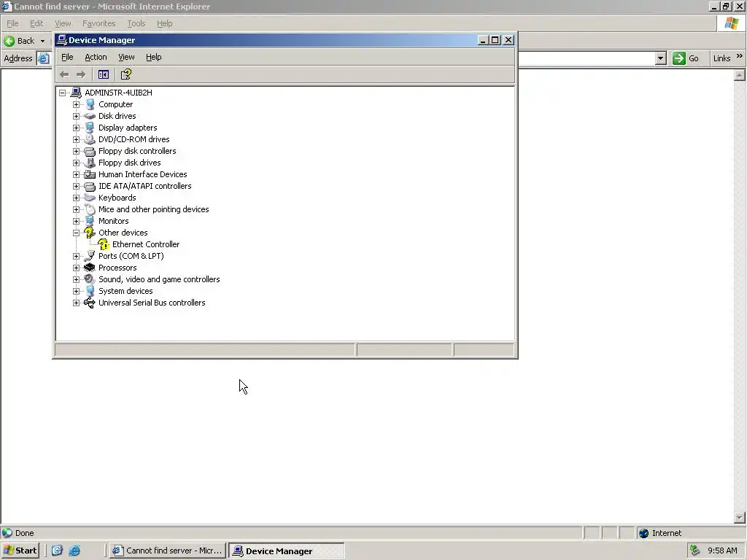Click the Floppy disk drives icon
Viewport: 747px width, 560px height.
90,163
